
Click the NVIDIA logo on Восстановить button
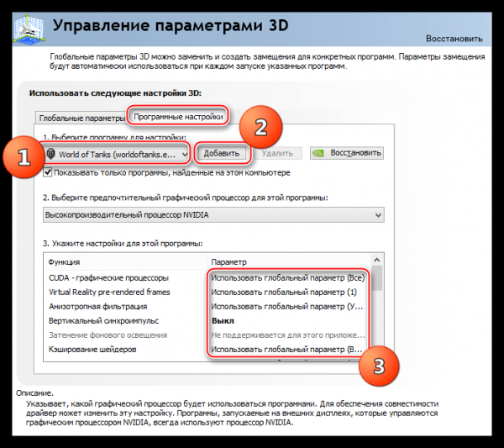pos(318,154)
